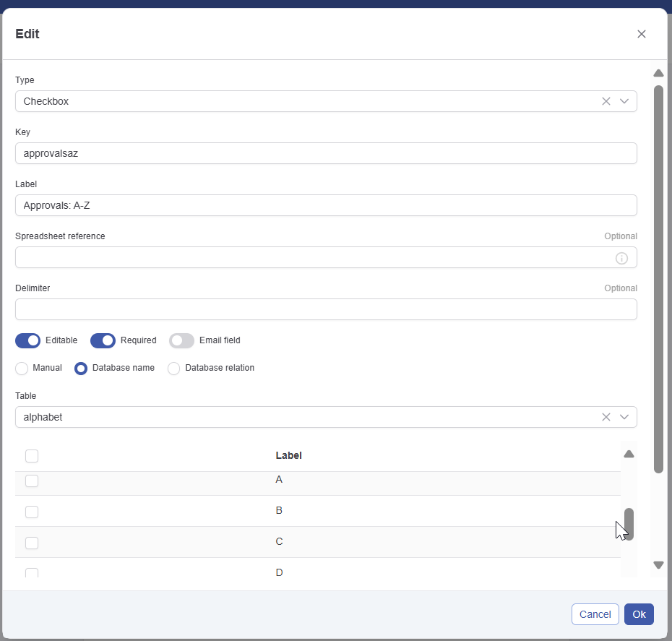
Task: Click the dialog scroll up arrow
Action: point(658,73)
